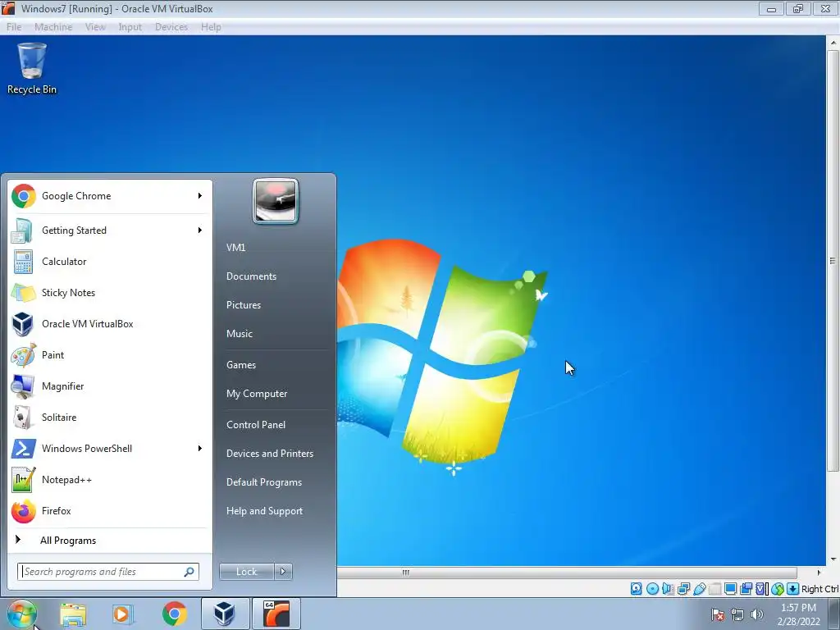The image size is (840, 630).
Task: Click the Action Center flag tray icon
Action: pos(718,614)
